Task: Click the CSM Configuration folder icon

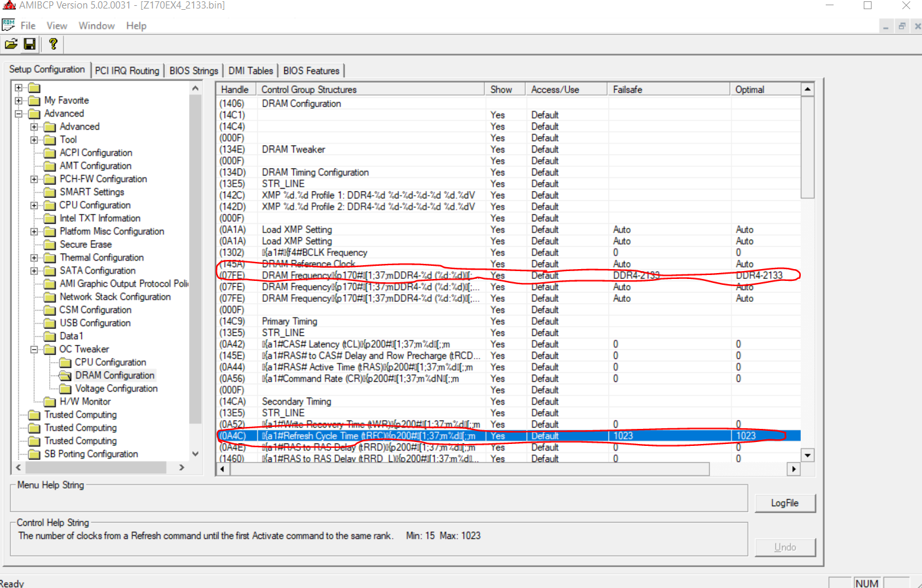Action: pos(50,310)
